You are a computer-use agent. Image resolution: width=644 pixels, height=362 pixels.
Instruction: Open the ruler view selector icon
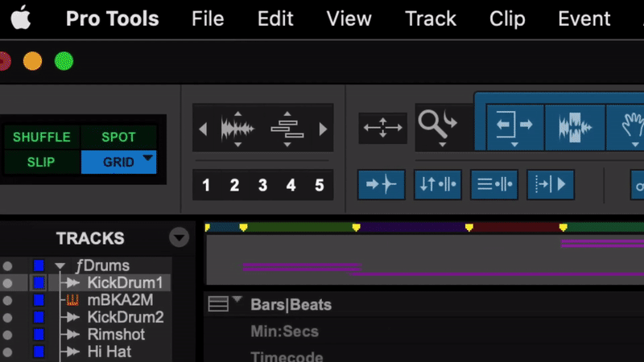[218, 304]
